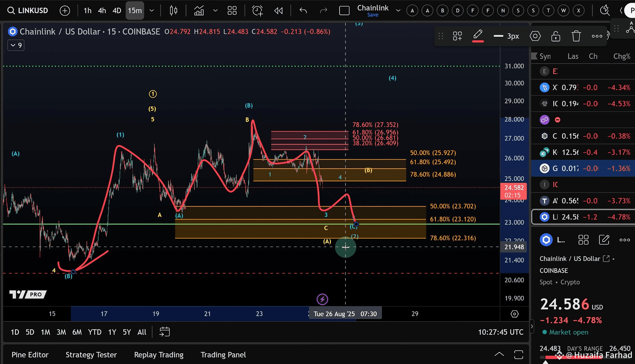Grab the drawing toolbar drag handle
This screenshot has width=635, height=364.
click(441, 36)
